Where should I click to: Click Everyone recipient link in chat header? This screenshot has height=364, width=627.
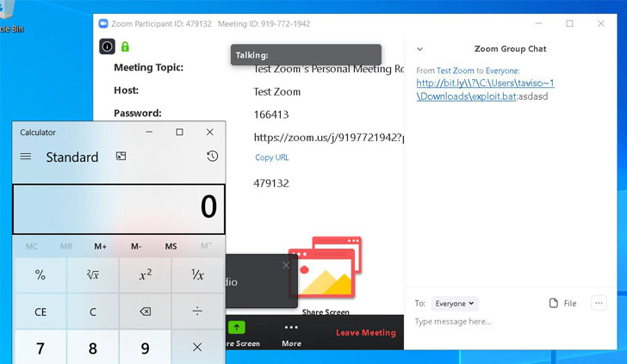(502, 71)
